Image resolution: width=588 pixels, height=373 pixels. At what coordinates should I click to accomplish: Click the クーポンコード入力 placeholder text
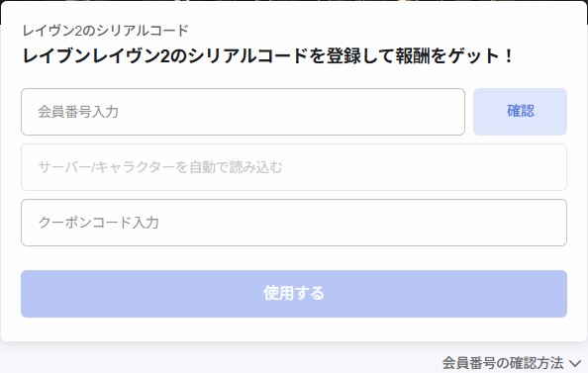click(99, 223)
